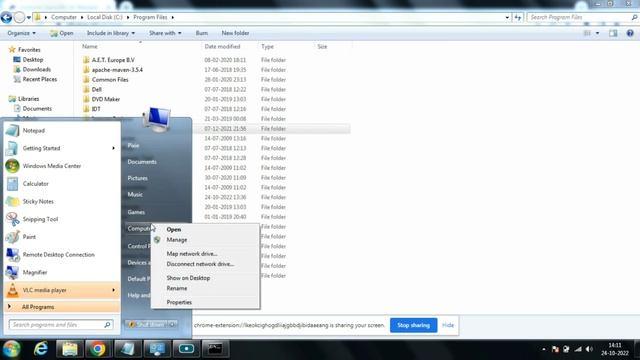Screen dimensions: 640x360
Task: Open command prompt taskbar icon
Action: 215,349
